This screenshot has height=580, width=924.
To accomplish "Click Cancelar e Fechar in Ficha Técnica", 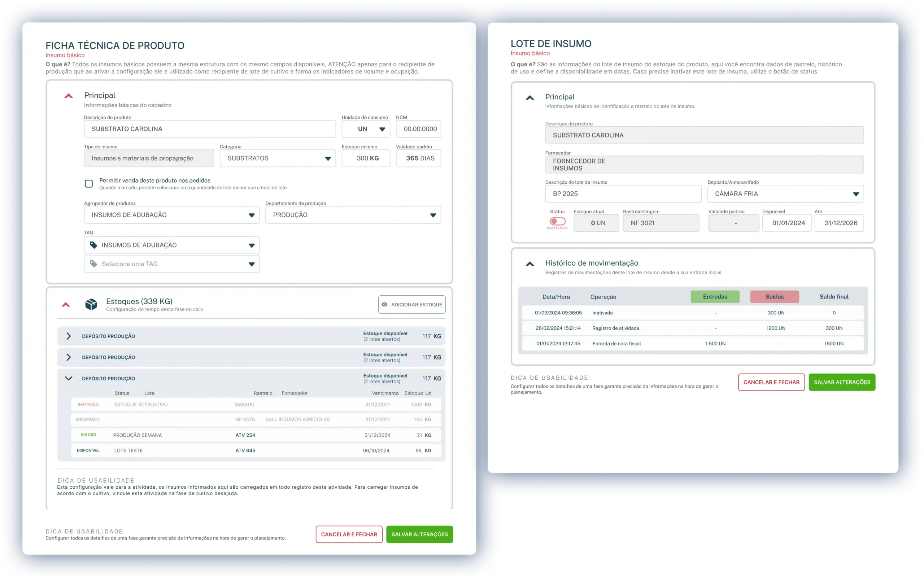I will [x=349, y=535].
